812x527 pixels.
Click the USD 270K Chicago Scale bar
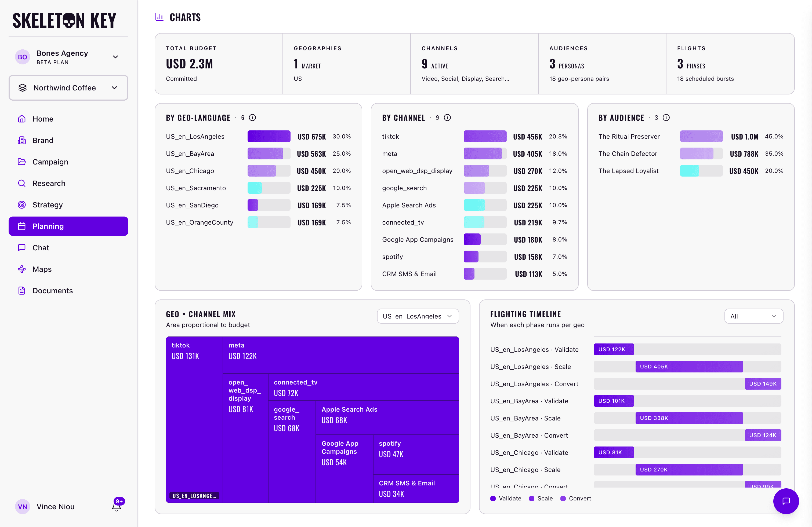689,469
